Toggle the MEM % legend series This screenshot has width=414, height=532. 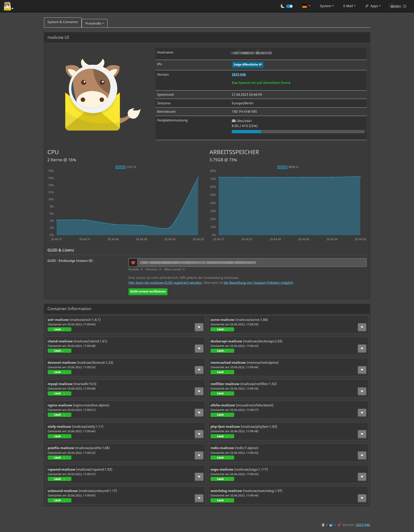pyautogui.click(x=288, y=167)
